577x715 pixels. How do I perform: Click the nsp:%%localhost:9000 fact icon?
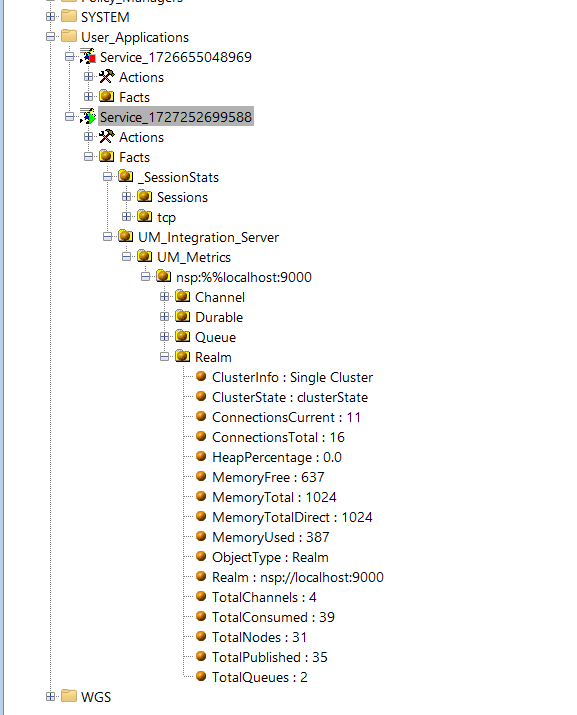click(164, 276)
